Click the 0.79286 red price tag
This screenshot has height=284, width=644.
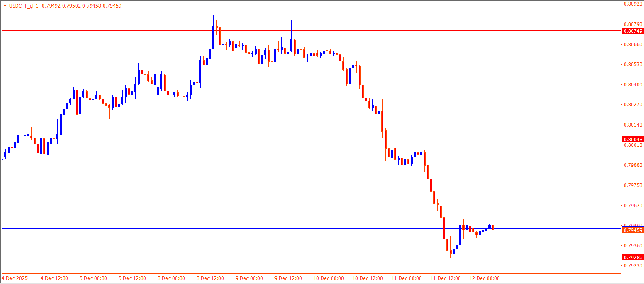[633, 257]
